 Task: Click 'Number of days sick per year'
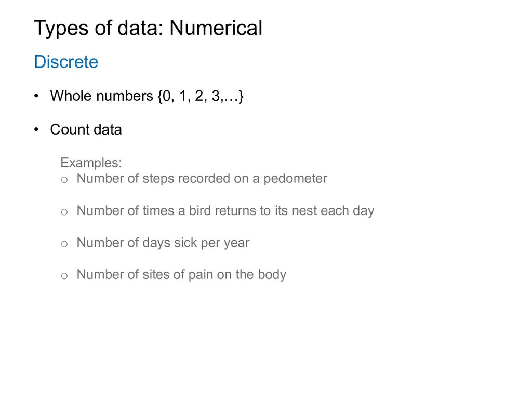[x=163, y=243]
